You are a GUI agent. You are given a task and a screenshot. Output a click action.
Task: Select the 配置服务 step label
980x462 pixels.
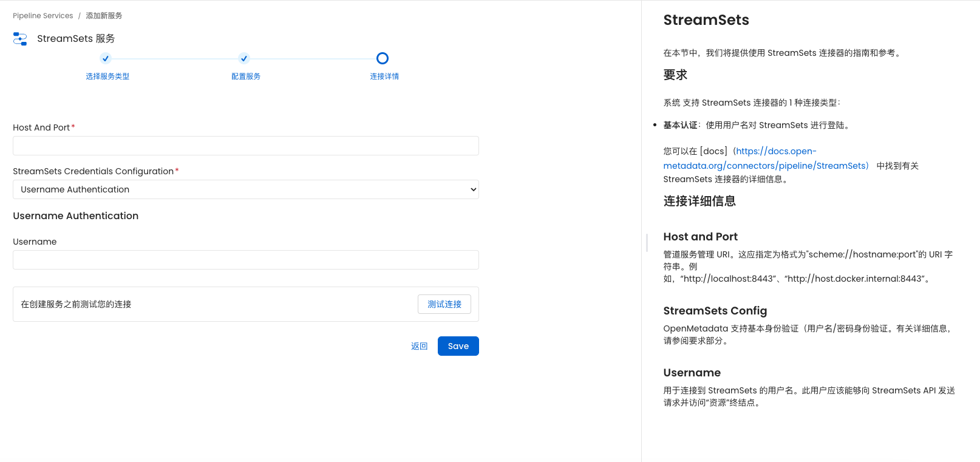(246, 76)
